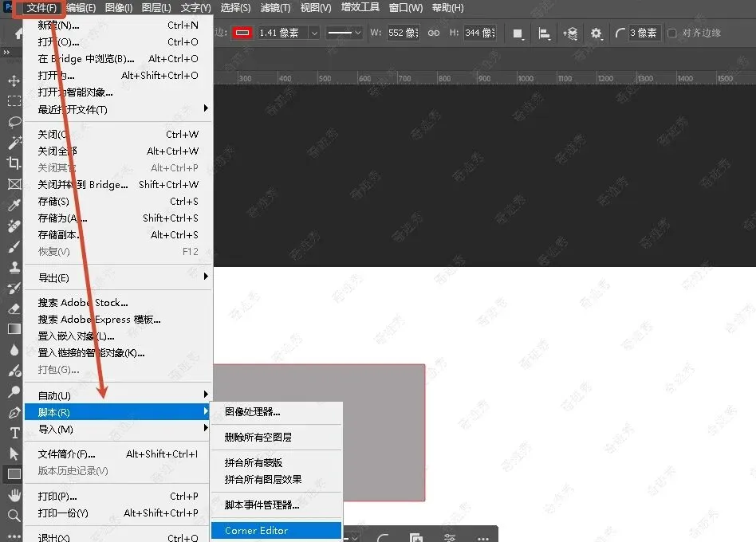Screen dimensions: 756x542
Task: Open the 文字(Y) menu
Action: coord(195,8)
